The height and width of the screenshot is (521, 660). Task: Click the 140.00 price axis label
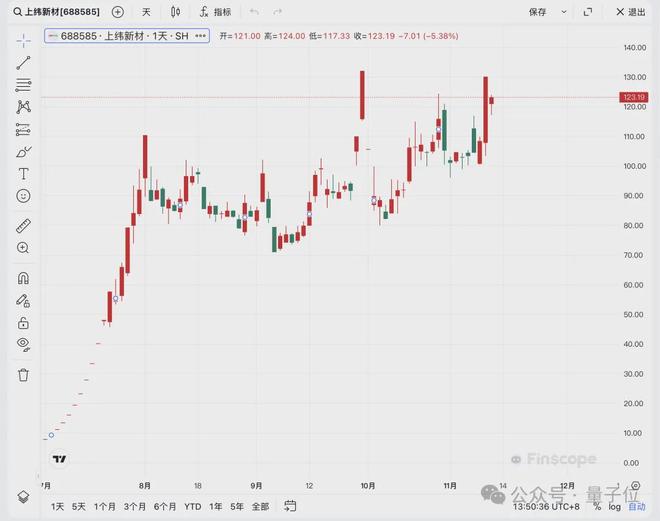coord(635,48)
